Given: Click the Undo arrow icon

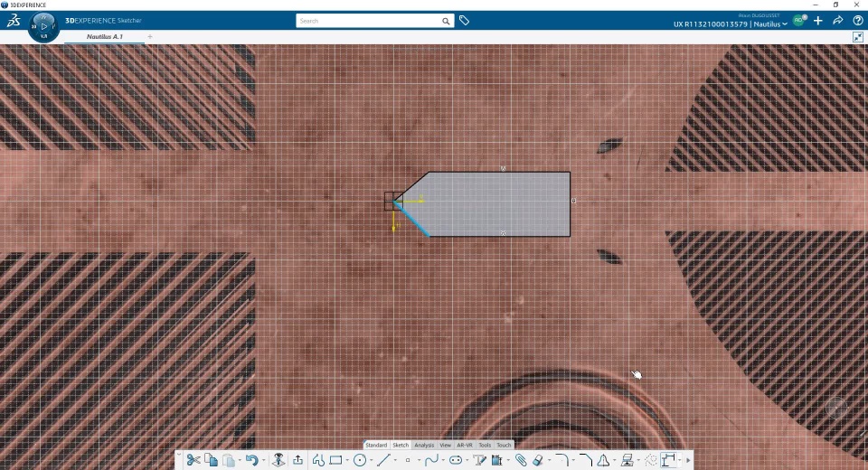Looking at the screenshot, I should coord(252,460).
